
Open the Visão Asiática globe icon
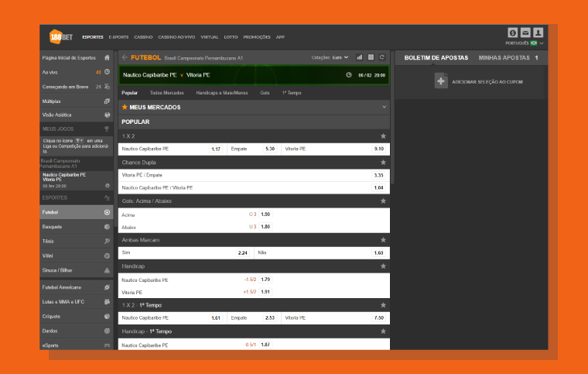pyautogui.click(x=107, y=115)
